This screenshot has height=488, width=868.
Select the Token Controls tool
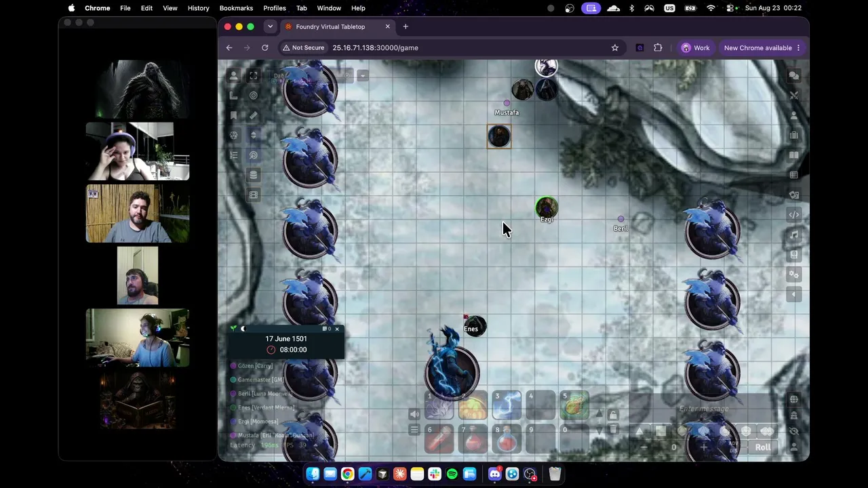pyautogui.click(x=234, y=76)
